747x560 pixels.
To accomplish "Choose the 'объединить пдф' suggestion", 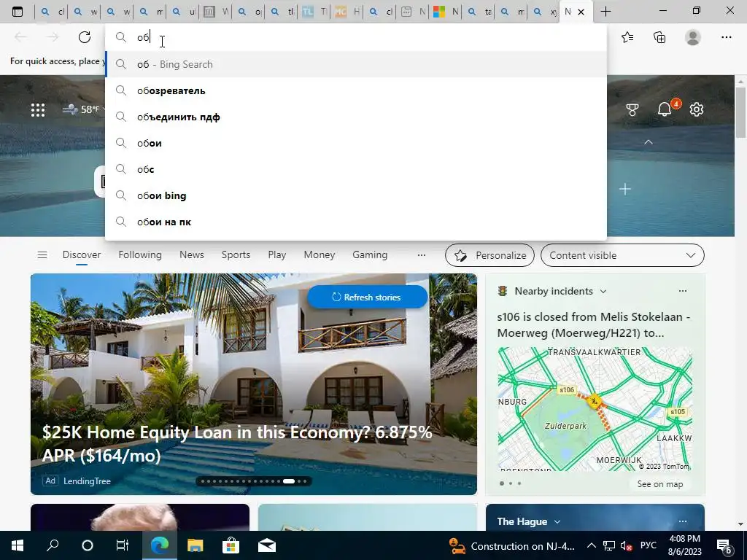I will click(356, 117).
